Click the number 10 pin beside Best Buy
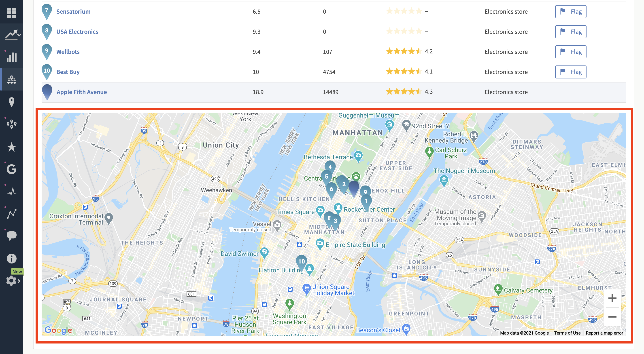Viewport: 644px width, 354px height. (47, 72)
